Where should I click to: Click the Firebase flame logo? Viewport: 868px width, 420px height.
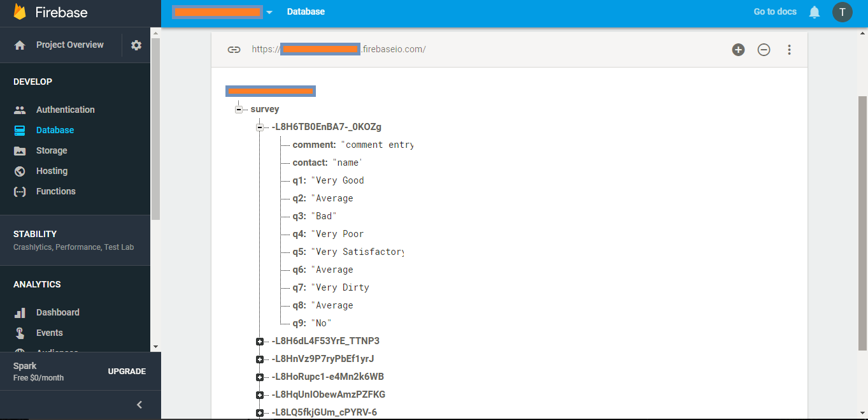tap(20, 12)
